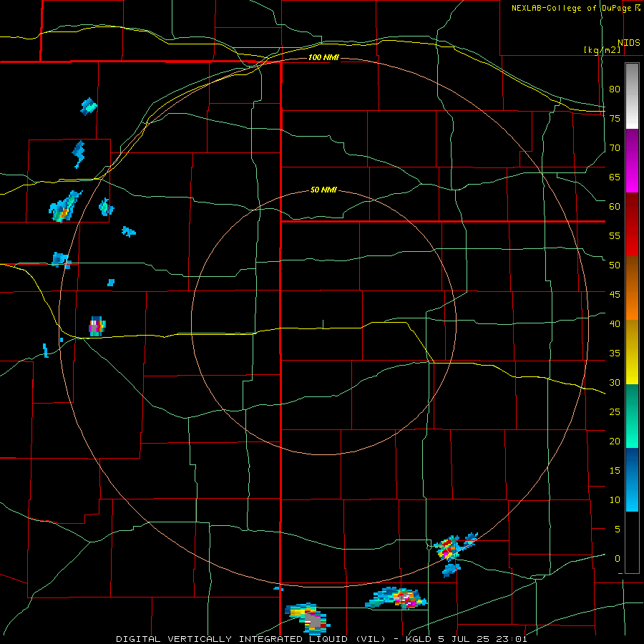Click the NIDS label above the scale
The width and height of the screenshot is (644, 644).
click(629, 43)
